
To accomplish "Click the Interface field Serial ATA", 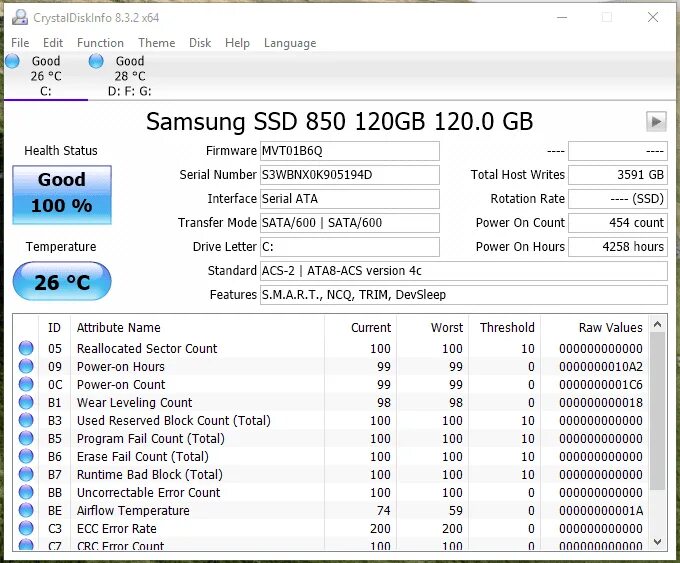I will [350, 199].
